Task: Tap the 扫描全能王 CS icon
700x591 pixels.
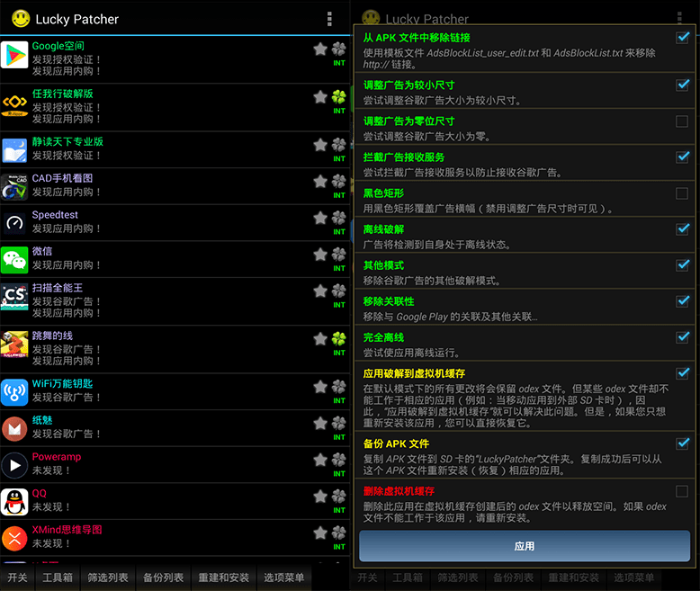Action: (14, 297)
